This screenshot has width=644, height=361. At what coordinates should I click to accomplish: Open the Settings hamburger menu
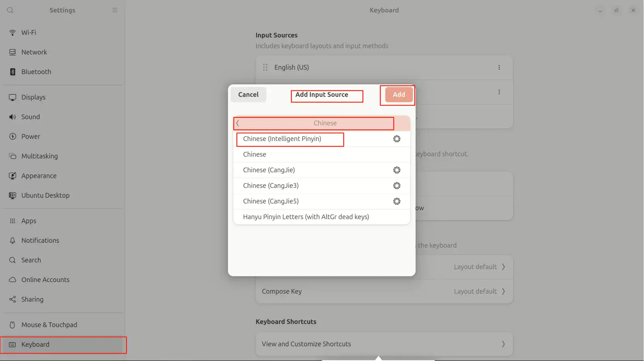pos(115,10)
